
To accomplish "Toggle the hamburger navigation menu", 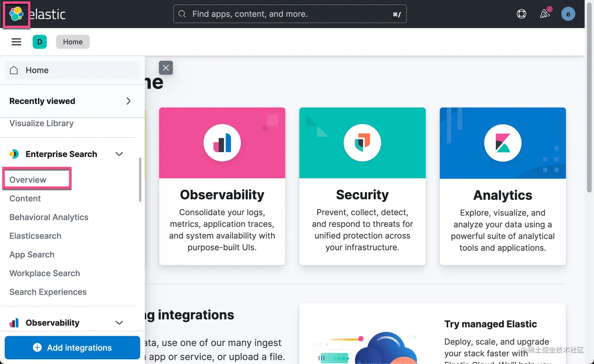I will (16, 42).
